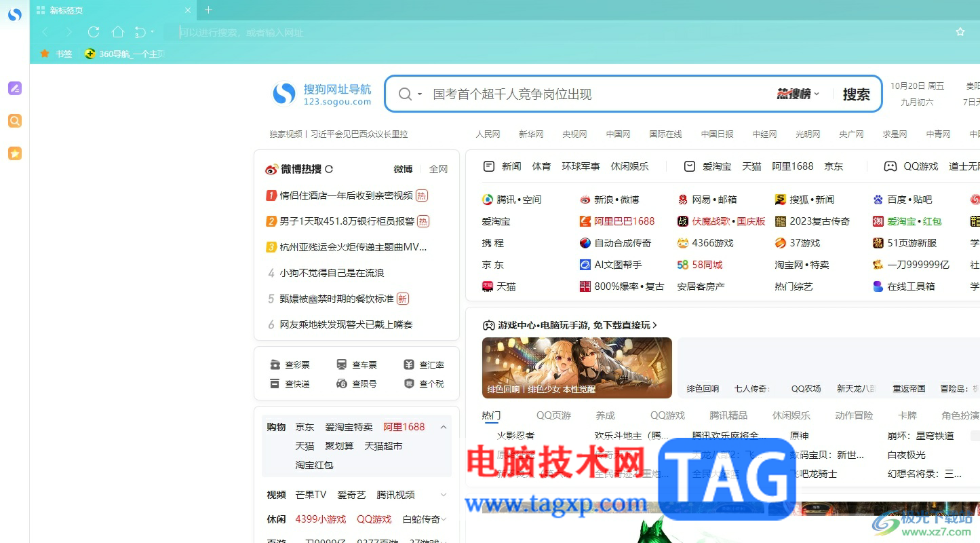Open the 58同城 site link
980x543 pixels.
pyautogui.click(x=700, y=265)
